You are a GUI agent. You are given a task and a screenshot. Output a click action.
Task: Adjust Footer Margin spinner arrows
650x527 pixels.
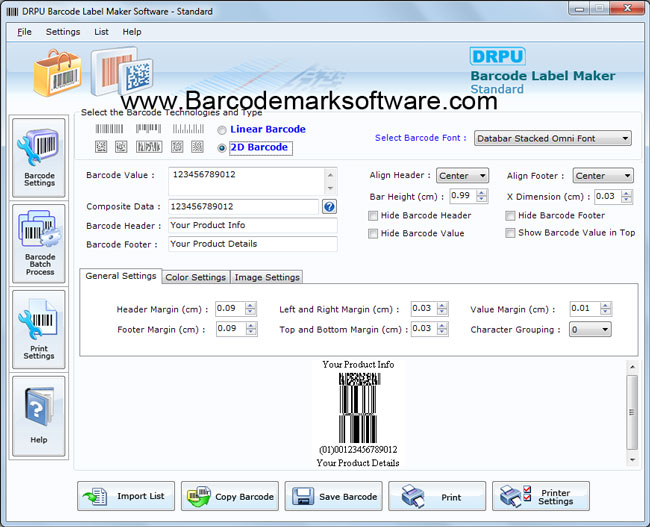point(251,329)
